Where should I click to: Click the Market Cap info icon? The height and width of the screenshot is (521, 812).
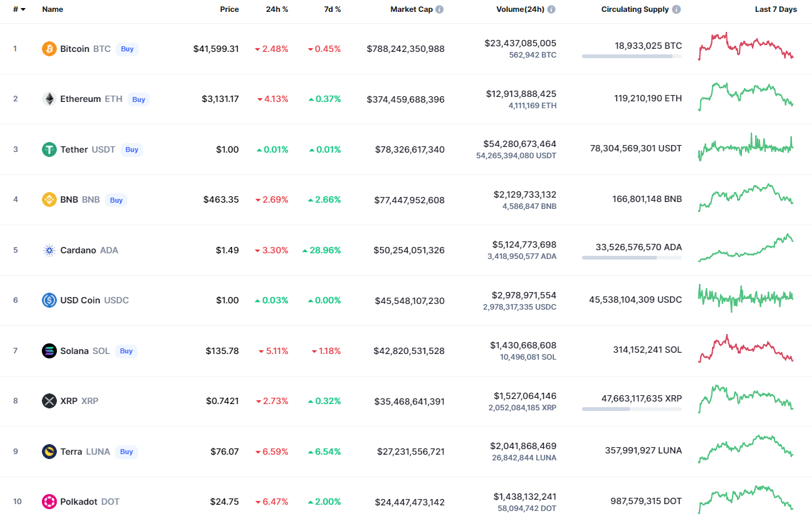click(x=439, y=9)
